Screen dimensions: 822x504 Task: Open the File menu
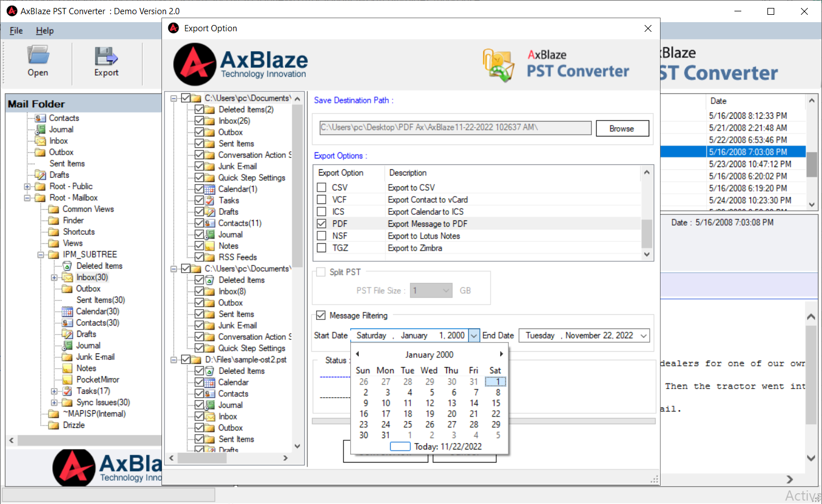[x=16, y=31]
